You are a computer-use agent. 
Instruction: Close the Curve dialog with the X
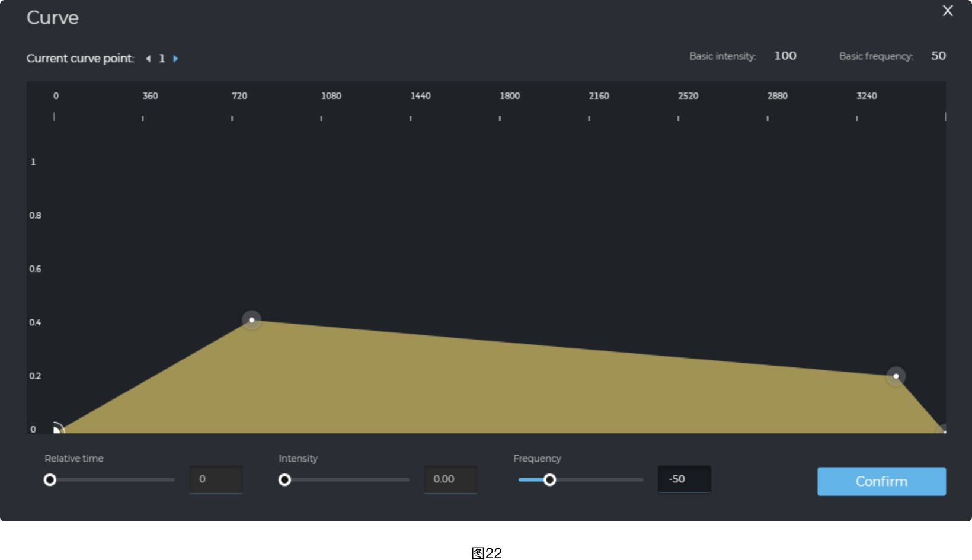tap(947, 11)
